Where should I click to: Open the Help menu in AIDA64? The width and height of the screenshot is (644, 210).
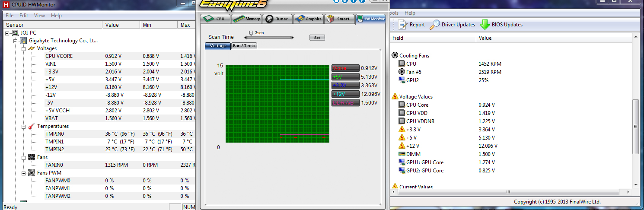(410, 13)
